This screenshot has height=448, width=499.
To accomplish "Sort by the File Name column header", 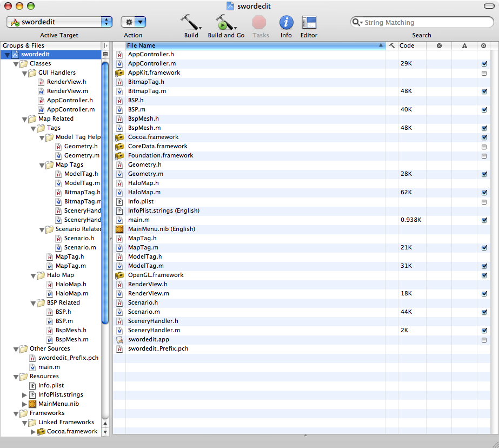I will click(x=255, y=45).
